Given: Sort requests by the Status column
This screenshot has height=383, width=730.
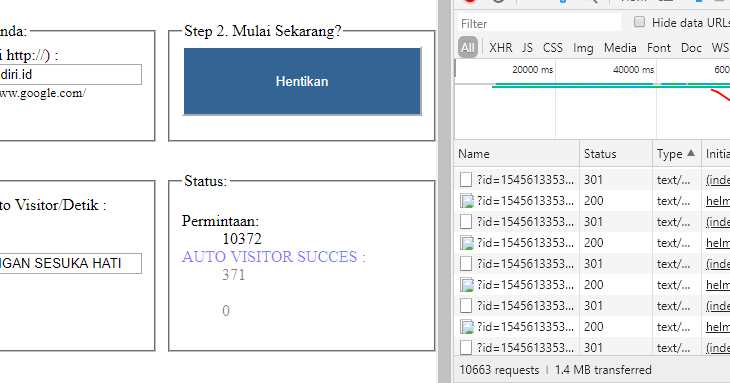Looking at the screenshot, I should (616, 154).
